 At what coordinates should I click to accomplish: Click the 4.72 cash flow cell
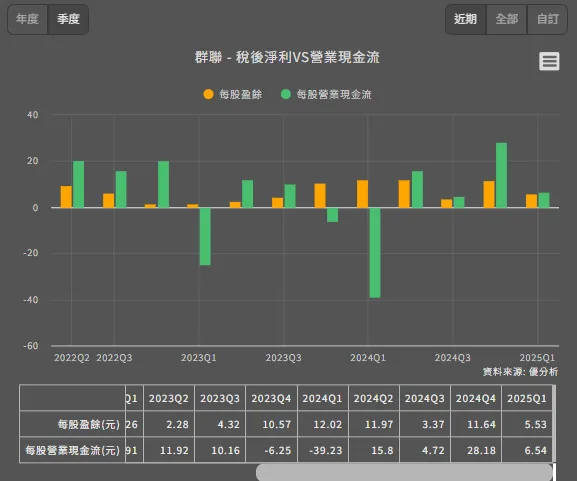pos(425,450)
